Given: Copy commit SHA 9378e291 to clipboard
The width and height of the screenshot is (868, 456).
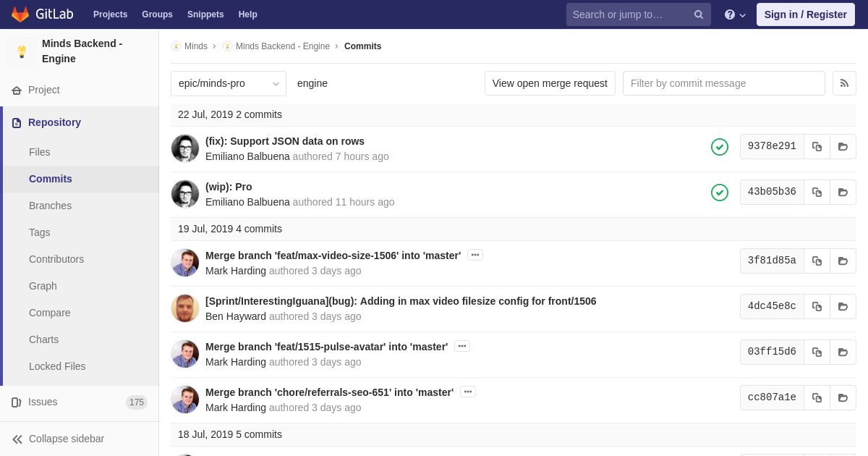Looking at the screenshot, I should (817, 146).
